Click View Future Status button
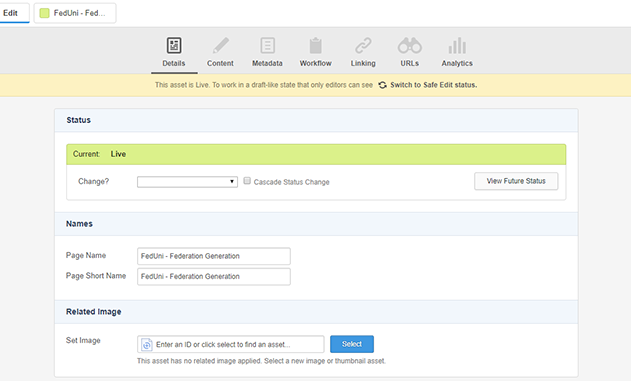 pyautogui.click(x=516, y=181)
